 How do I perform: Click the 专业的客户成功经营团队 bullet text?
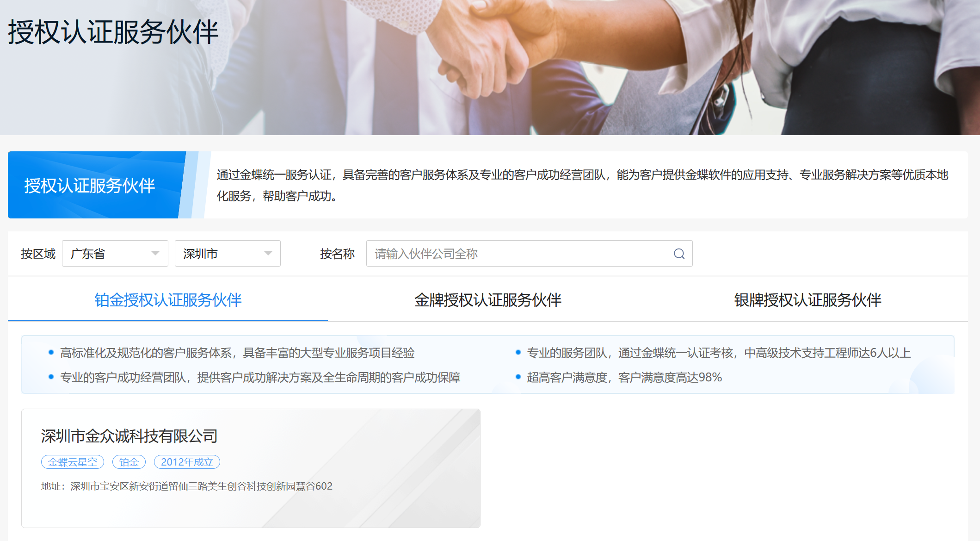(260, 378)
